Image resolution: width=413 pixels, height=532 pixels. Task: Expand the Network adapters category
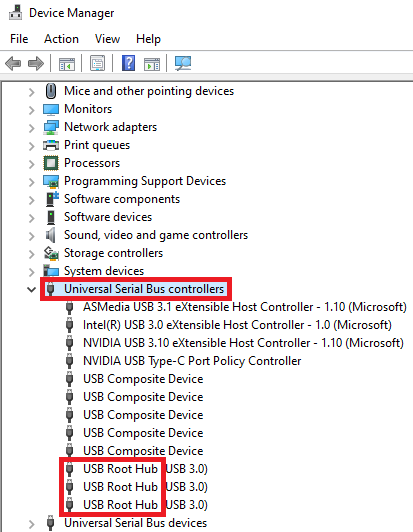(x=32, y=128)
